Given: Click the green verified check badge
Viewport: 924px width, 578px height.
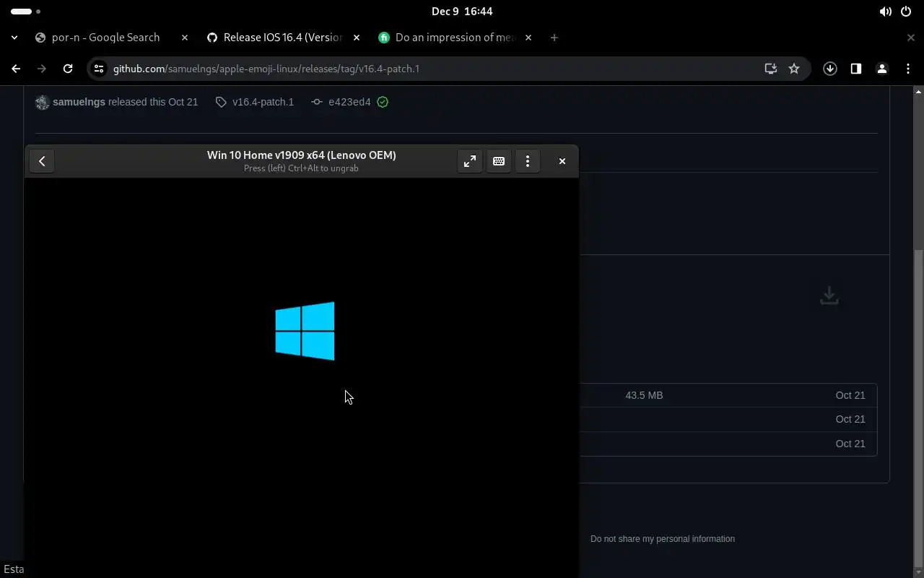Looking at the screenshot, I should (x=383, y=102).
